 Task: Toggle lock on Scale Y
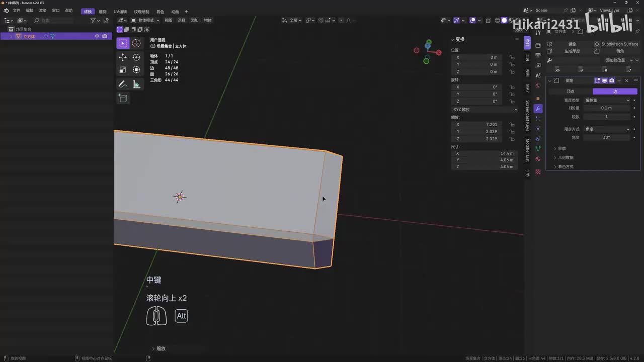pos(512,132)
